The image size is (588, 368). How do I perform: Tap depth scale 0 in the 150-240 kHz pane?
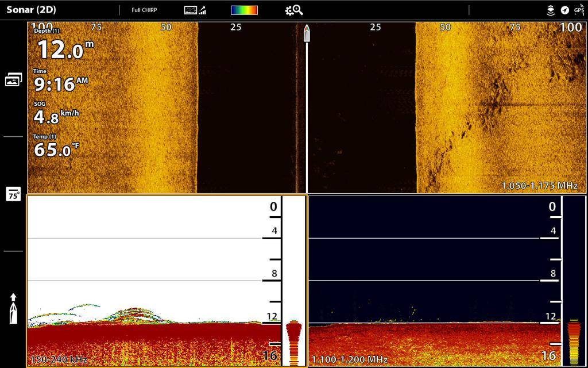point(274,207)
